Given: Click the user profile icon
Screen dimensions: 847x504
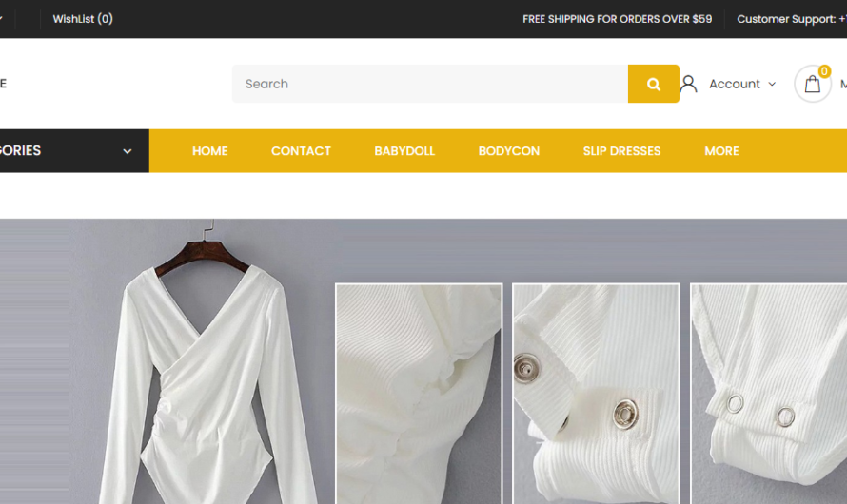Looking at the screenshot, I should pos(688,84).
